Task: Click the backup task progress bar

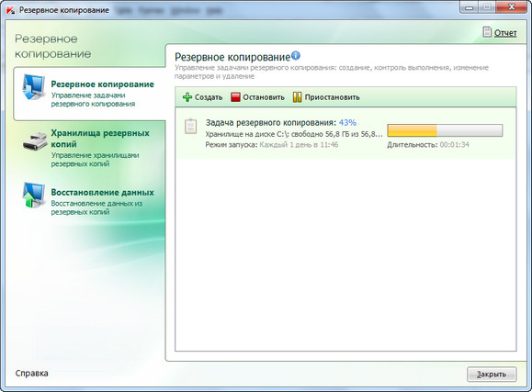Action: click(445, 130)
